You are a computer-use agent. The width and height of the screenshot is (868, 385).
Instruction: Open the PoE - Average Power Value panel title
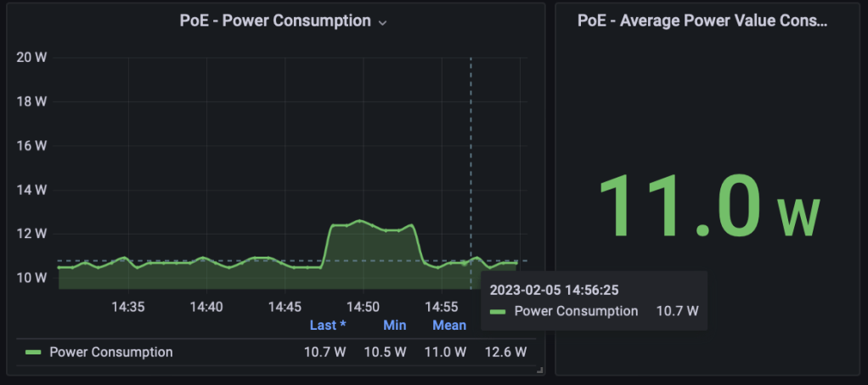pos(701,21)
